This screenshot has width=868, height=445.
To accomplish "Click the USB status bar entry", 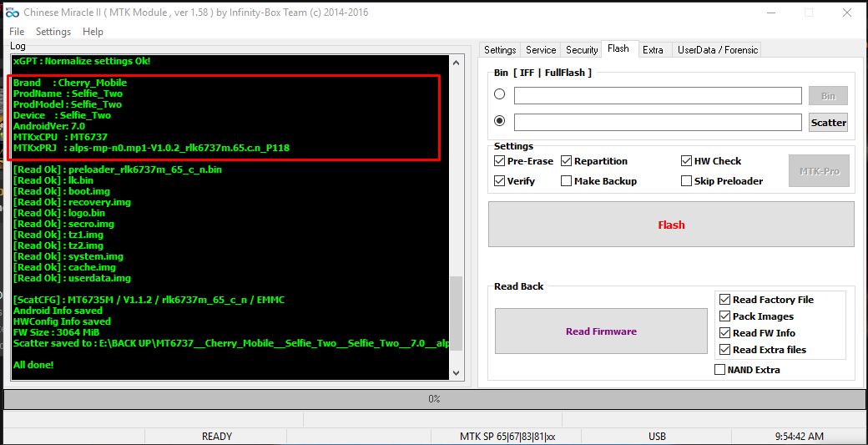I will coord(657,436).
